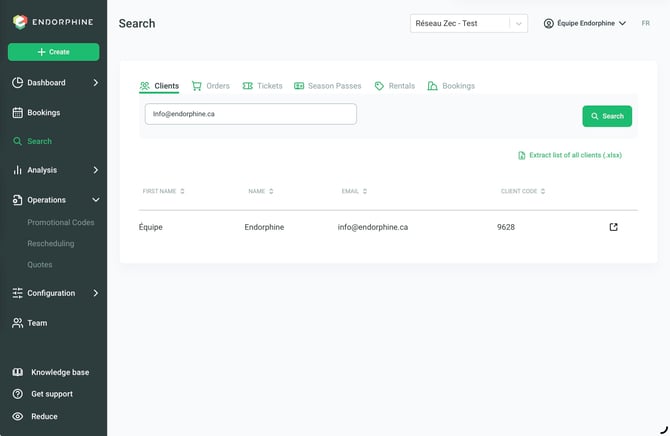Open client 9628 external link icon
Image resolution: width=670 pixels, height=436 pixels.
[x=614, y=227]
